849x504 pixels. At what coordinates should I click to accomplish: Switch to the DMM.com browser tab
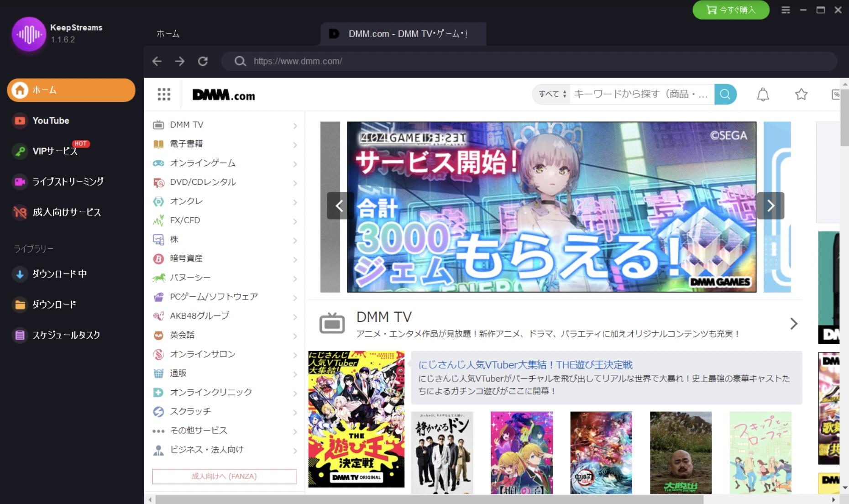[x=404, y=34]
